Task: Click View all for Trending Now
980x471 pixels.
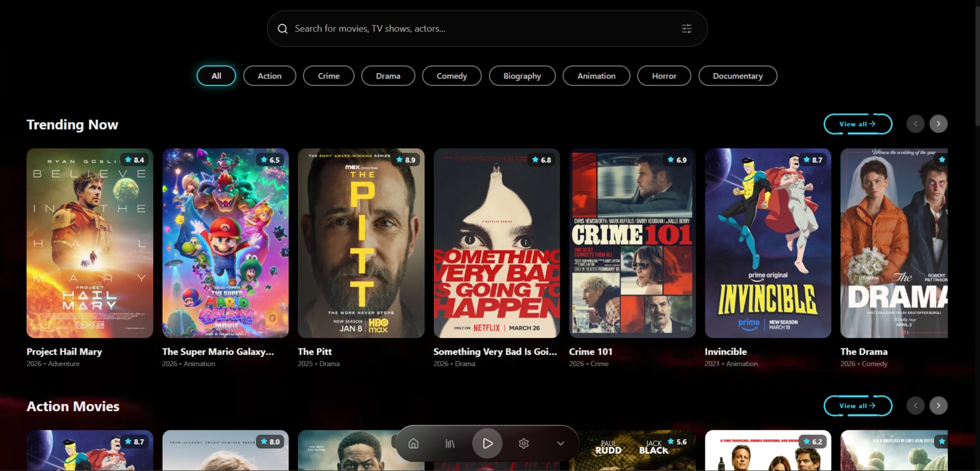Action: click(x=857, y=124)
